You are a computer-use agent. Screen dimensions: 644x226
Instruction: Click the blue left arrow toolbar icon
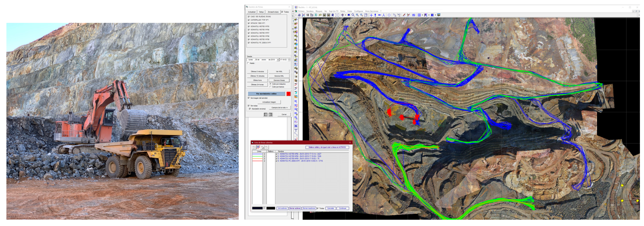[379, 15]
